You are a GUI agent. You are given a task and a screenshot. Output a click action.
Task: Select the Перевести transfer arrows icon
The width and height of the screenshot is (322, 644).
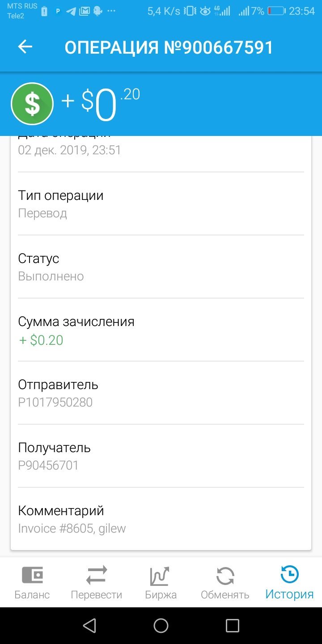click(97, 576)
